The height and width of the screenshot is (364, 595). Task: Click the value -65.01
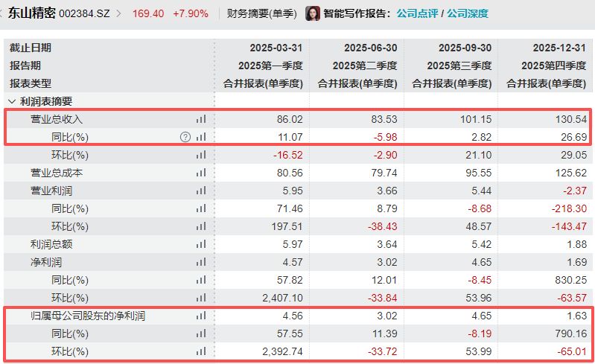pyautogui.click(x=572, y=351)
